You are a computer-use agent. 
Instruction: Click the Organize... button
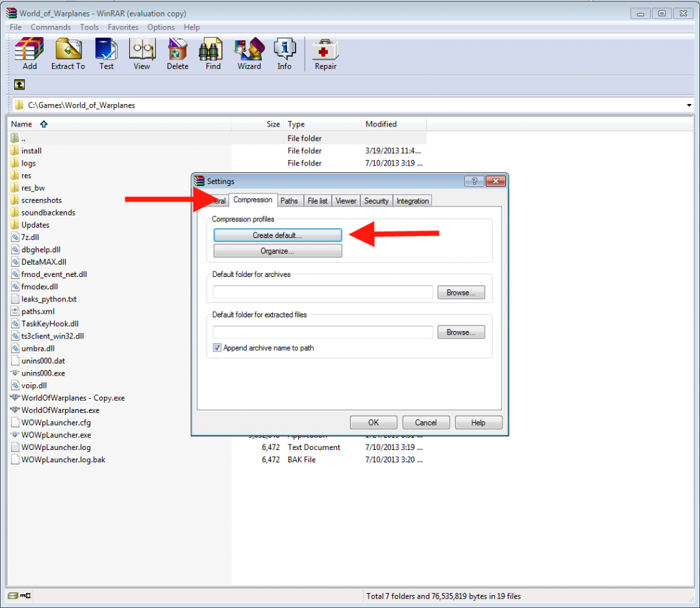point(278,251)
